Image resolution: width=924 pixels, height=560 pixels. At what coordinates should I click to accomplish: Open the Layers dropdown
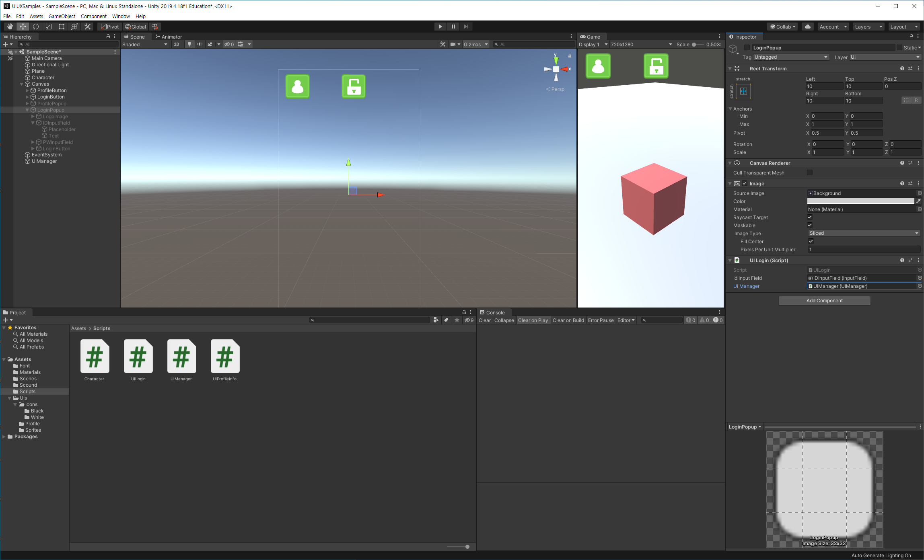pos(868,27)
